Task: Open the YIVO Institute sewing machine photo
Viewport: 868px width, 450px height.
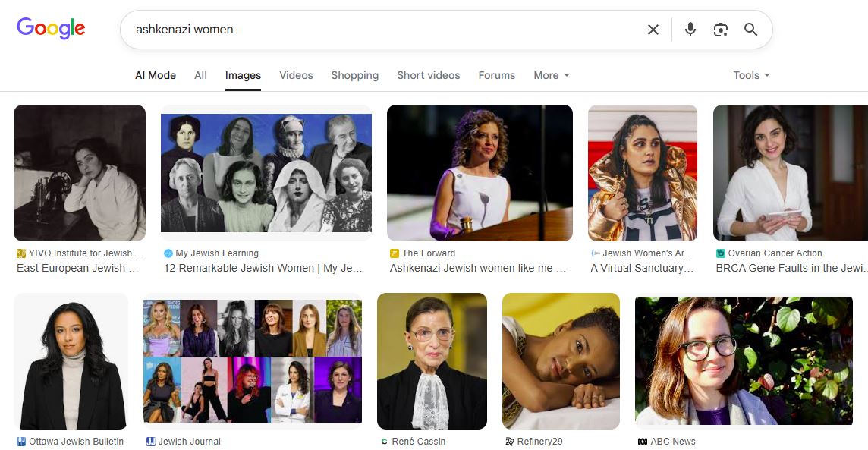Action: [80, 173]
